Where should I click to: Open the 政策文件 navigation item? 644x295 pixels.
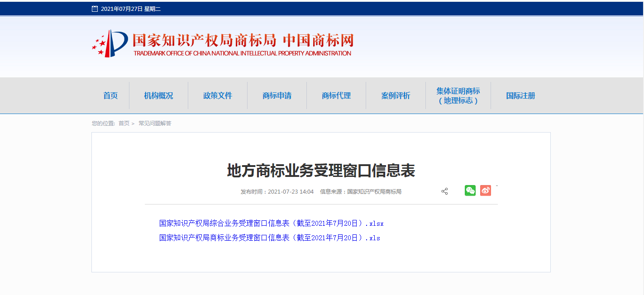coord(218,95)
